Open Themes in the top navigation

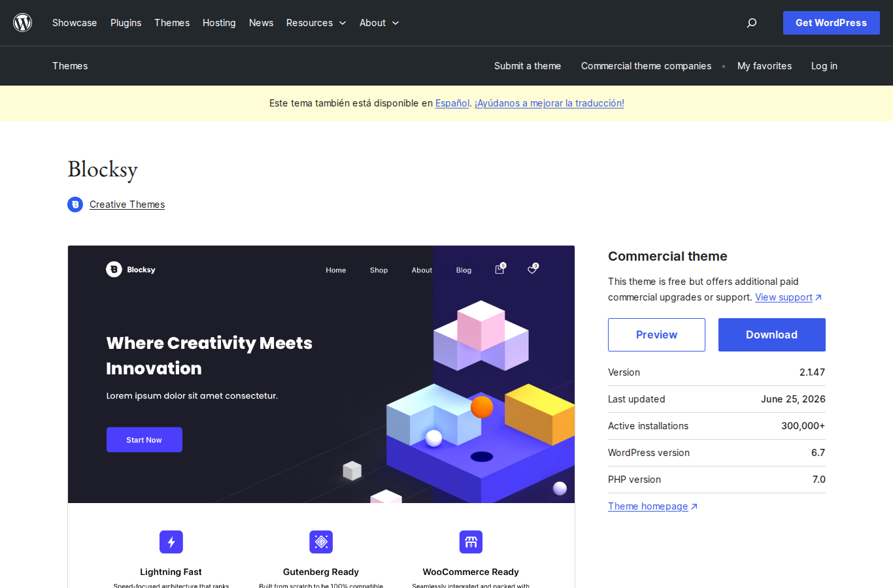tap(172, 23)
